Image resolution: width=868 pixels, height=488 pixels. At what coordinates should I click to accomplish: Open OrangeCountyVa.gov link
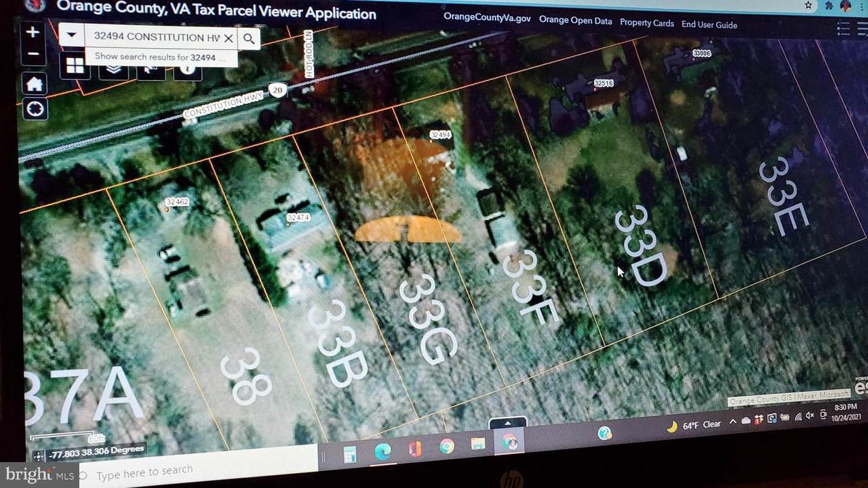coord(487,18)
